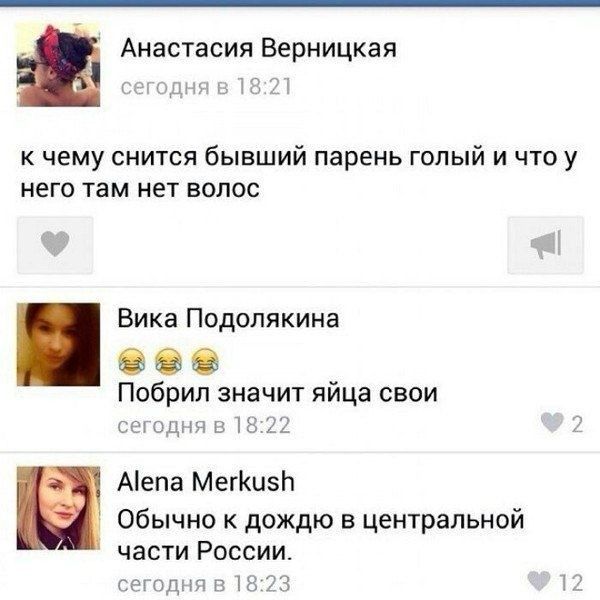Screen dimensions: 600x600
Task: Open the profile name Анастасия Верницкая
Action: (x=259, y=49)
